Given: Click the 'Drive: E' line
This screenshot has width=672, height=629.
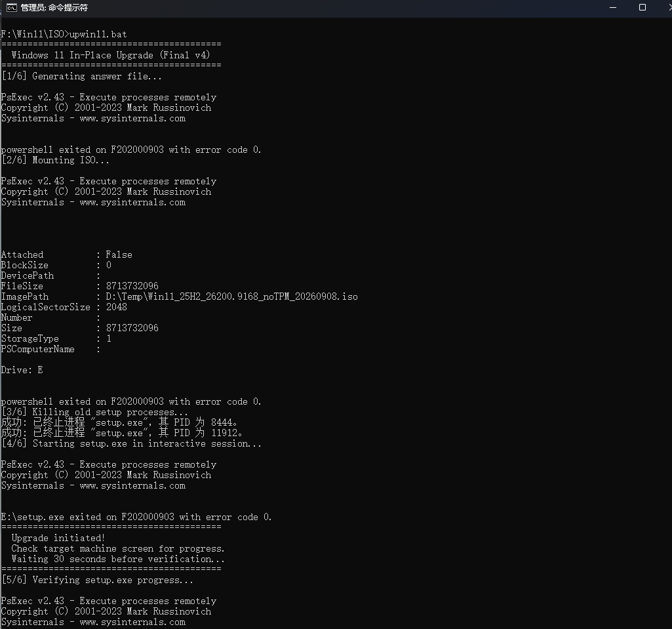Looking at the screenshot, I should coord(22,370).
